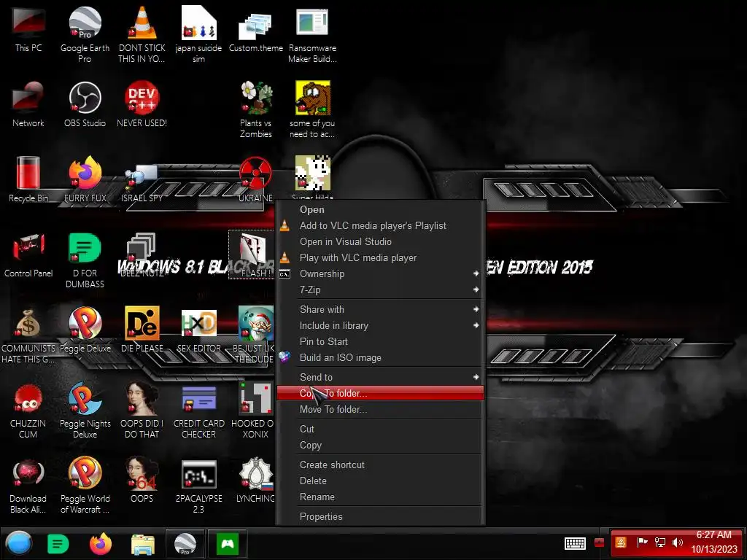Select the green 'D FOR DUMBASS' icon
747x560 pixels.
pos(85,260)
